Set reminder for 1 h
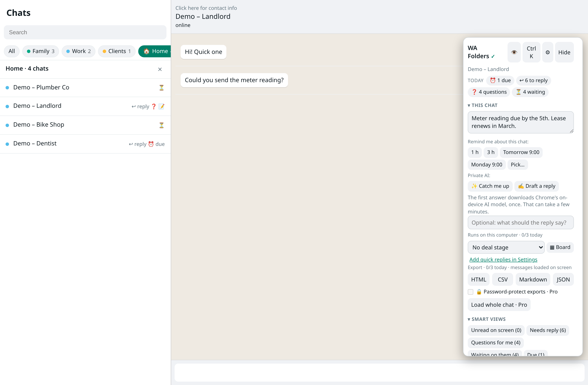The width and height of the screenshot is (588, 385). pos(475,152)
